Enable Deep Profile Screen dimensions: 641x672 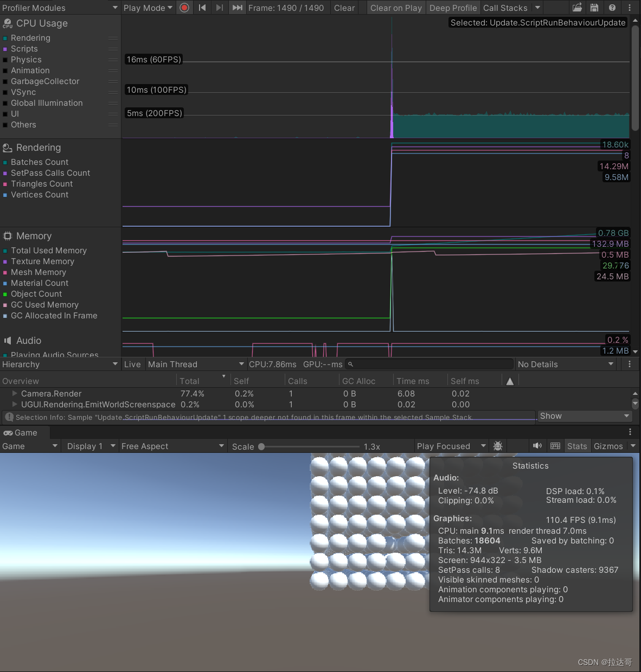[x=453, y=8]
